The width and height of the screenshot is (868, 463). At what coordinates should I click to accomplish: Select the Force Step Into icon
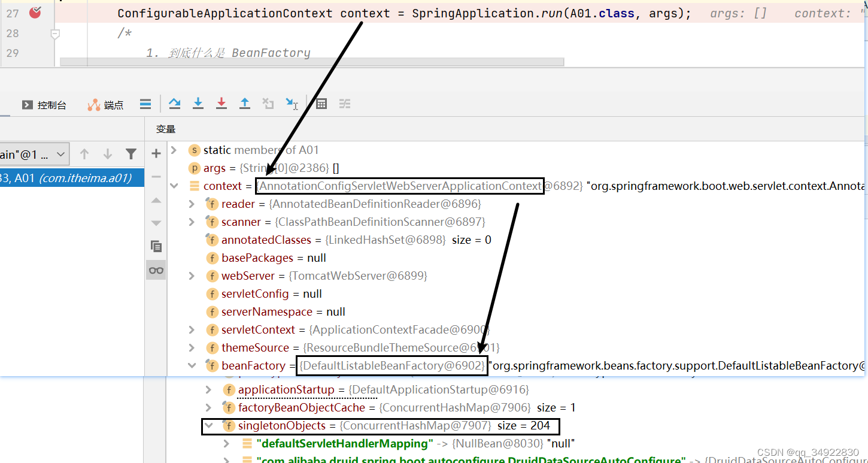[221, 103]
